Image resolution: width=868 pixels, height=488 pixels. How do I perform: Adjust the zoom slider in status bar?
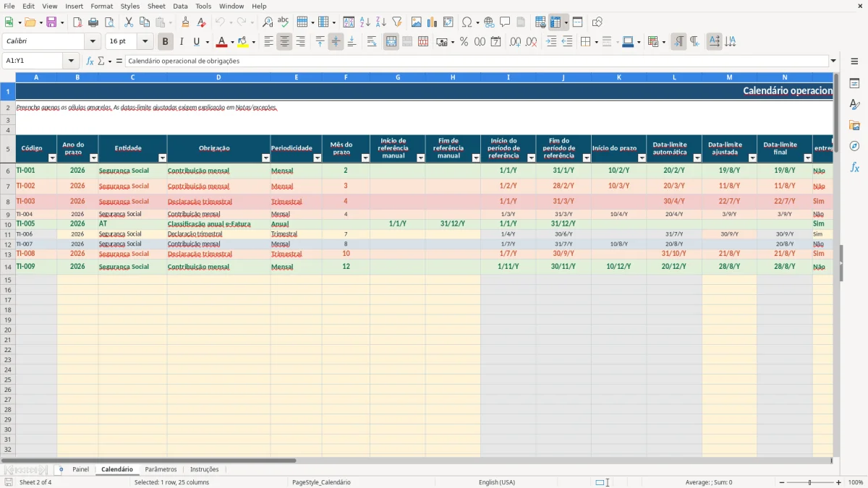pos(809,482)
